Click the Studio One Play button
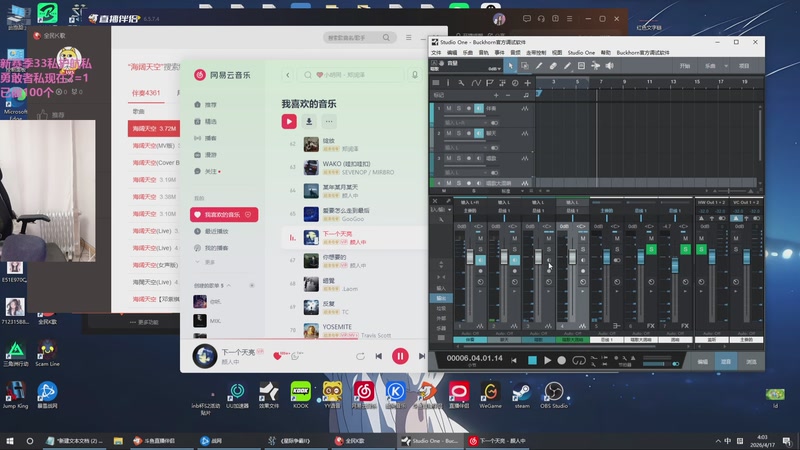This screenshot has height=450, width=800. click(x=547, y=360)
